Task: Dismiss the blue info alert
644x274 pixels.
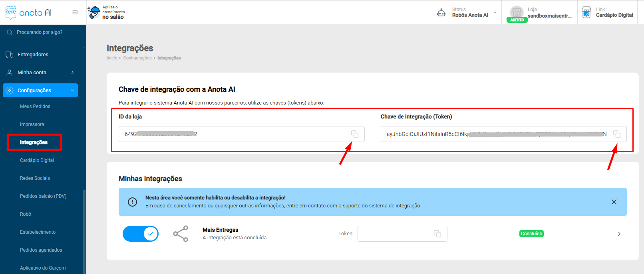Action: click(614, 202)
